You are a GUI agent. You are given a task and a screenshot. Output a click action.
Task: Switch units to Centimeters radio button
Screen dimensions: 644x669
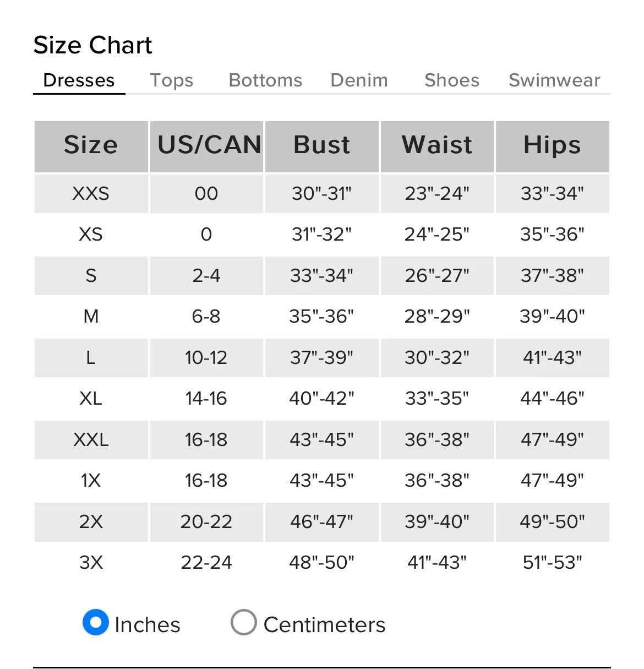coord(244,622)
